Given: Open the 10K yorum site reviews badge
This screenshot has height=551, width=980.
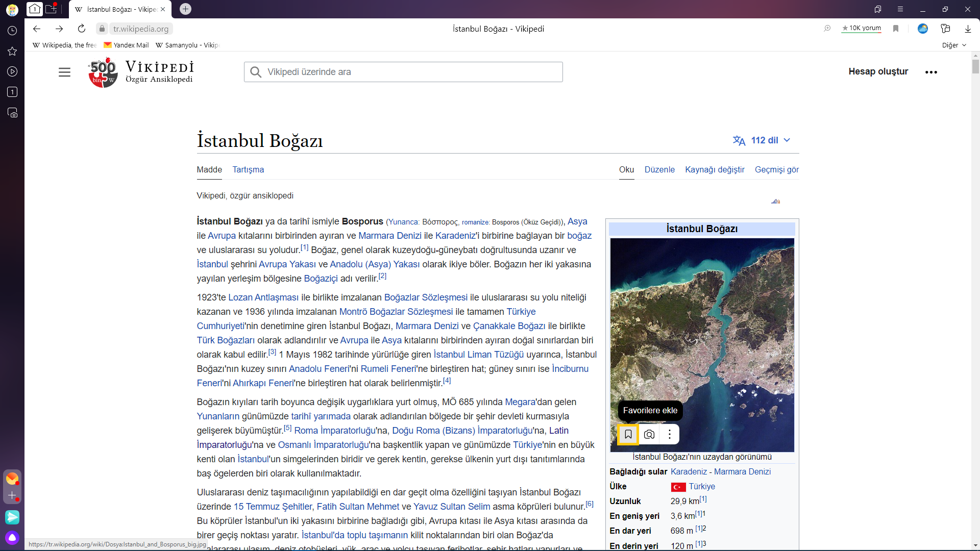Looking at the screenshot, I should (x=862, y=29).
